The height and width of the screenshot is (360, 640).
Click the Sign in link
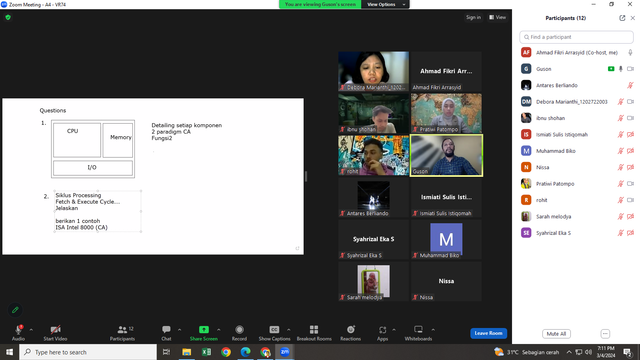tap(473, 17)
